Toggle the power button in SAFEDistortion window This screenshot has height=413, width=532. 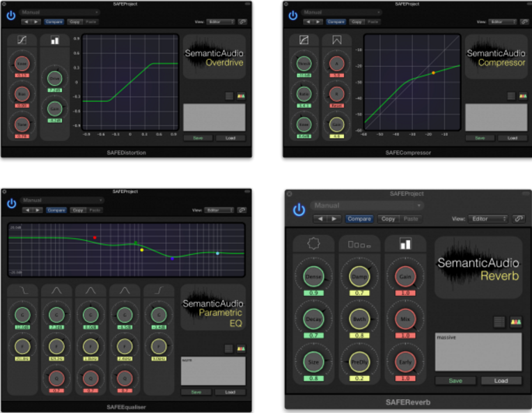point(11,15)
